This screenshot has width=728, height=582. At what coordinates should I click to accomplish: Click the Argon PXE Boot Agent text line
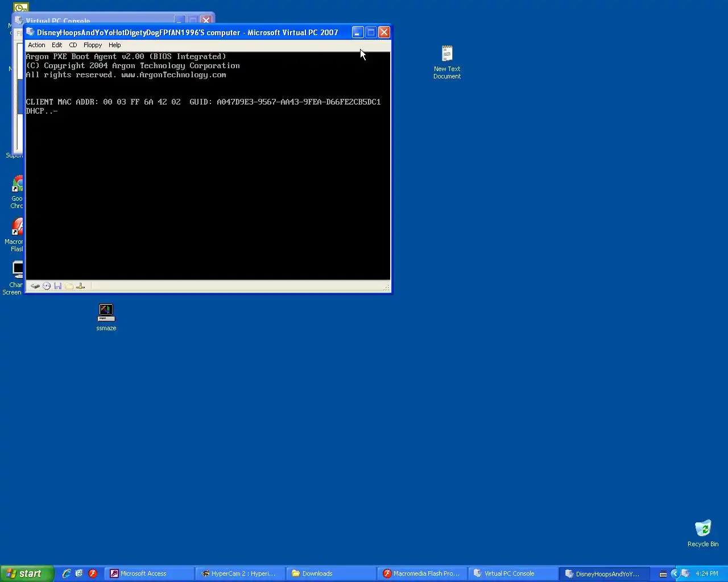click(126, 56)
